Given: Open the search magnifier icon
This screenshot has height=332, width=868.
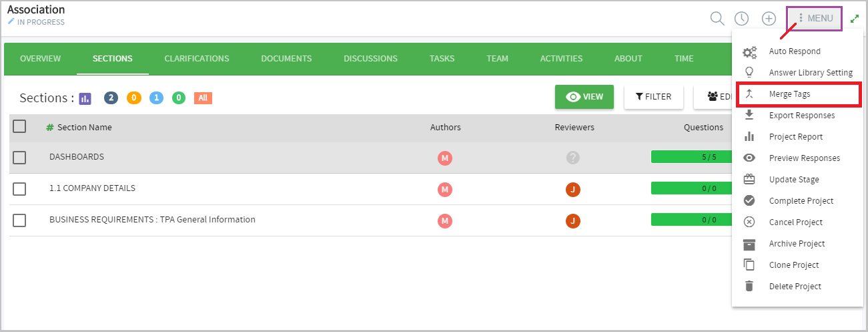Looking at the screenshot, I should click(x=717, y=19).
